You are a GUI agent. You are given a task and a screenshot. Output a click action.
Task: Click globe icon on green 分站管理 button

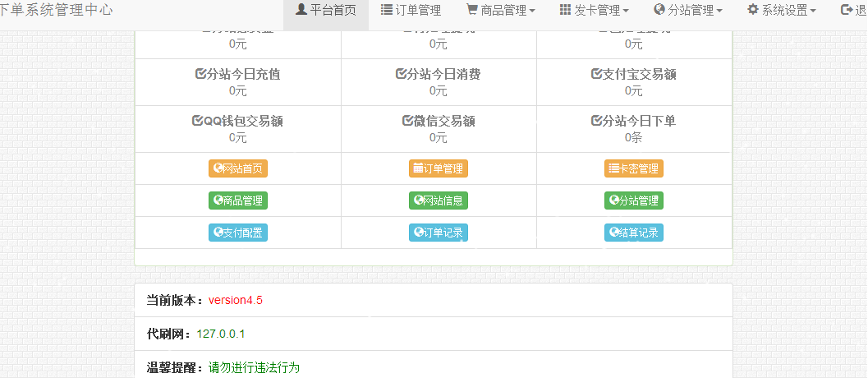613,200
